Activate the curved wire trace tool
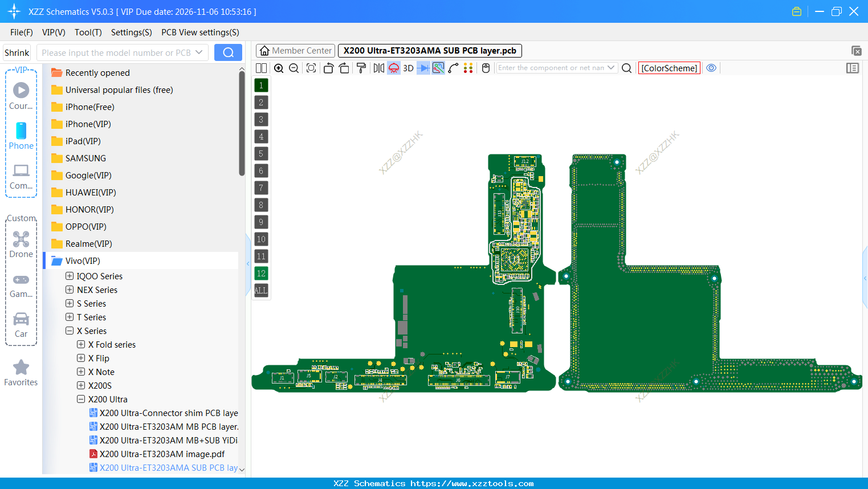 [454, 68]
